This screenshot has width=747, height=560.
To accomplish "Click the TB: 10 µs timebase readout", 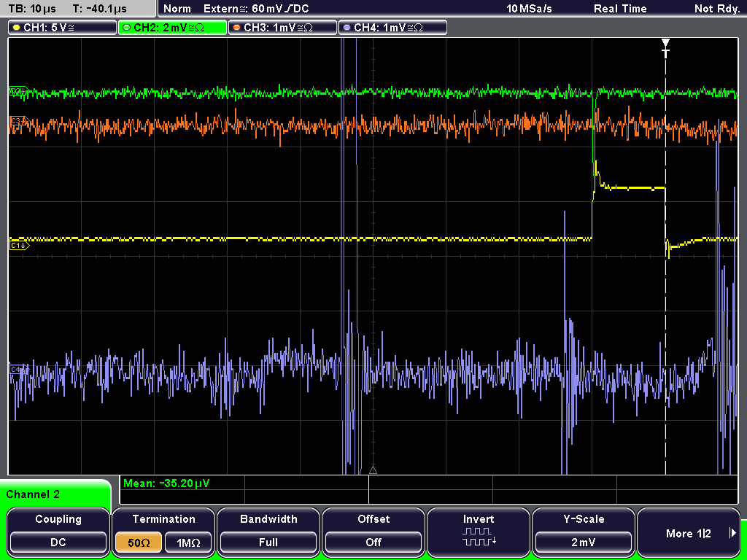I will coord(32,9).
